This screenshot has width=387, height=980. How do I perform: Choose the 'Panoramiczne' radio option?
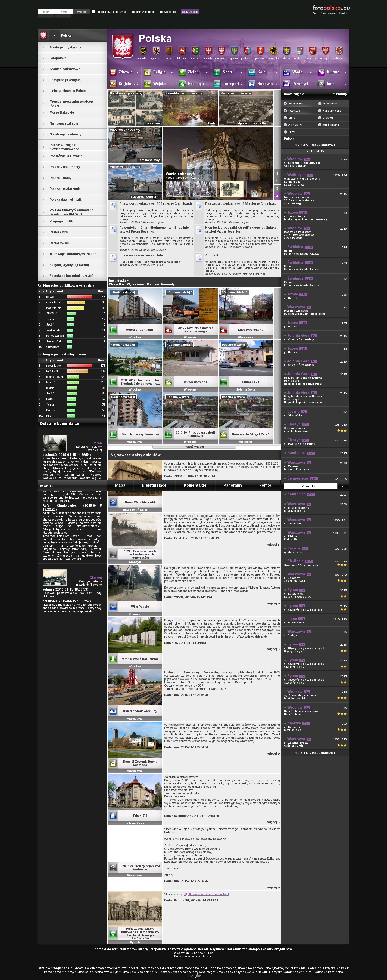[x=320, y=111]
